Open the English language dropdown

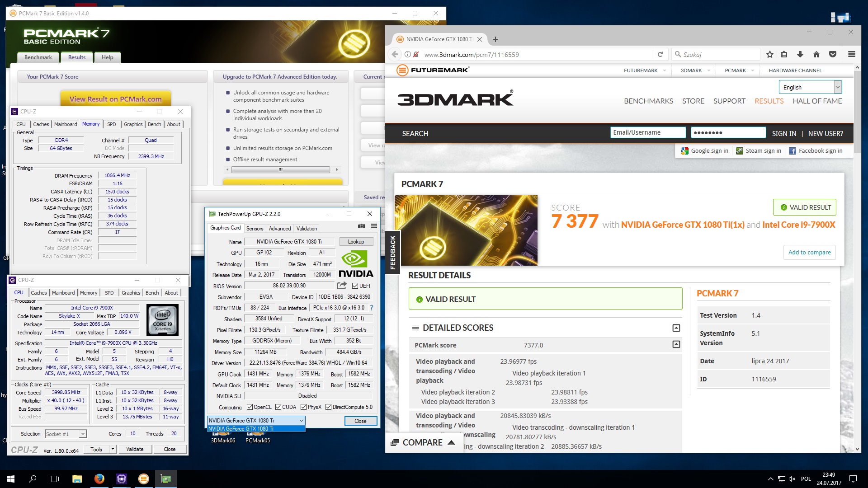[x=810, y=87]
